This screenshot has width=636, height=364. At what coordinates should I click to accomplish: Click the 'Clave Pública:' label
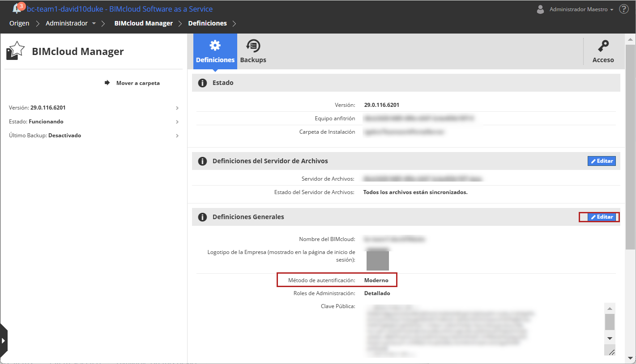click(338, 306)
